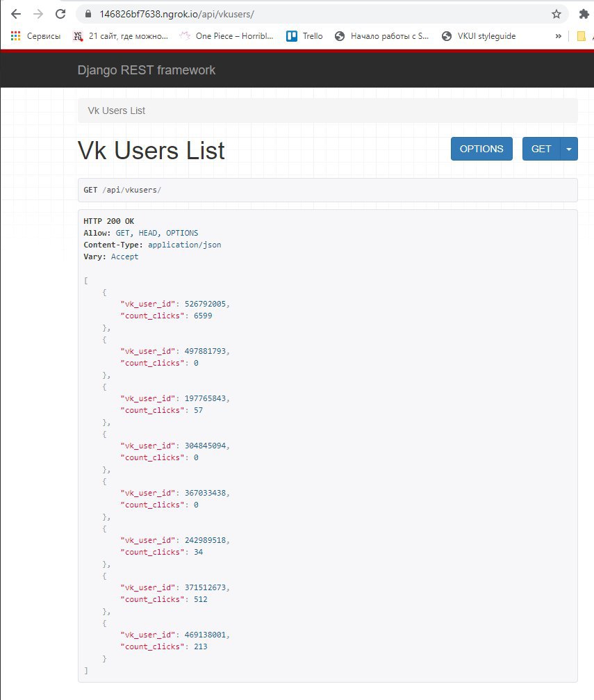The width and height of the screenshot is (594, 700).
Task: Open the Trello bookmark
Action: (304, 36)
